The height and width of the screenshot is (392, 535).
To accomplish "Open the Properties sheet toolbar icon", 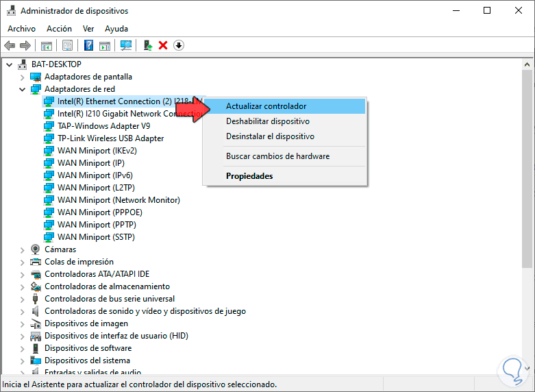I will [68, 45].
